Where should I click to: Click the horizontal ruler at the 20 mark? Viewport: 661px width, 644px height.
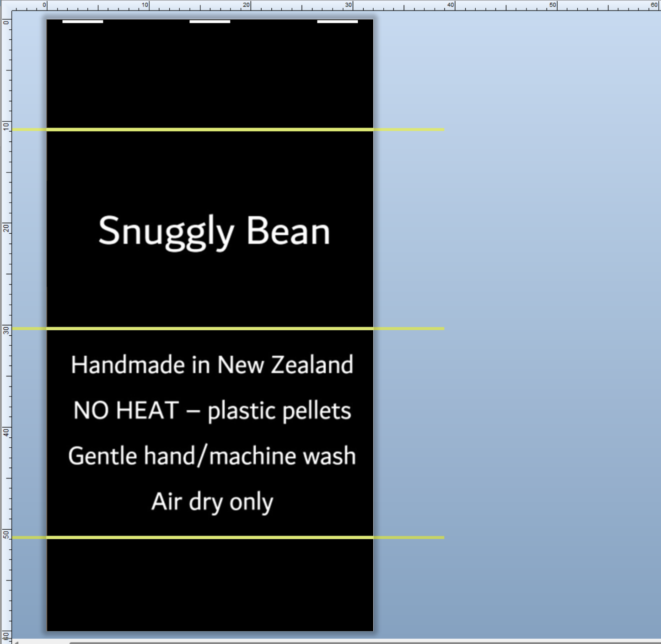[x=250, y=5]
